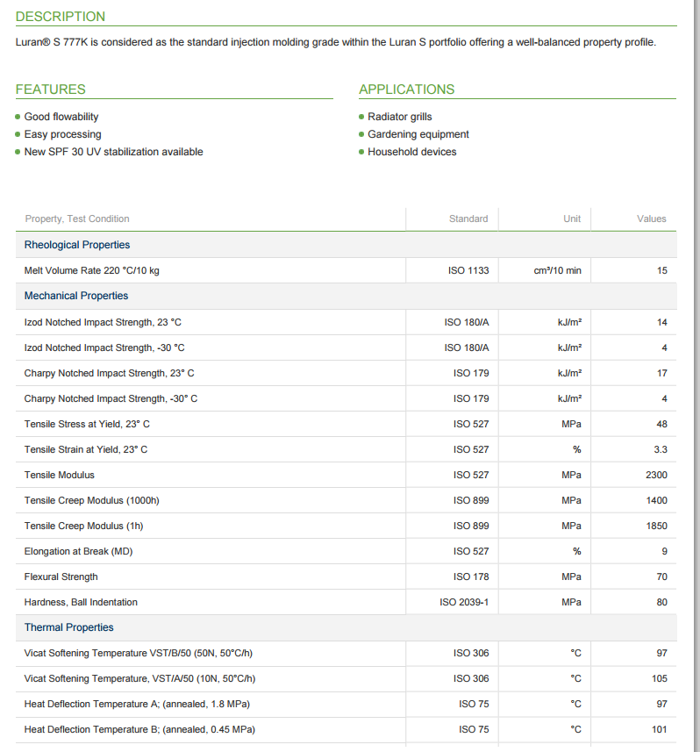700x752 pixels.
Task: Click 'Melt Volume Rate 220 °C/10 kg'
Action: point(91,270)
